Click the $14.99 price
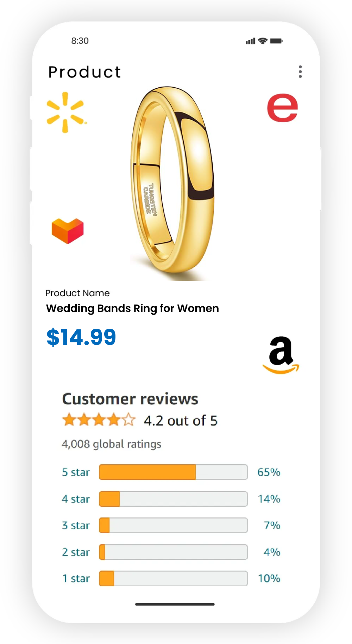The image size is (352, 644). [x=81, y=337]
